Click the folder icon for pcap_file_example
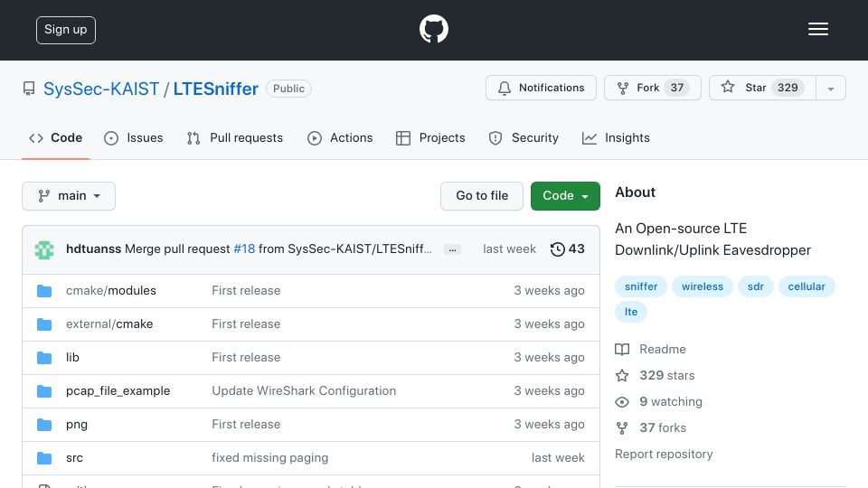 point(44,391)
